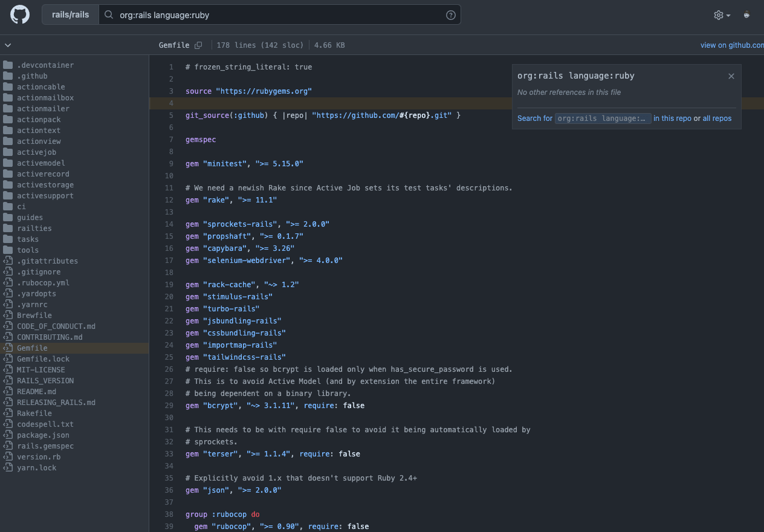Image resolution: width=764 pixels, height=532 pixels.
Task: Expand the activerecord folder
Action: (x=43, y=174)
